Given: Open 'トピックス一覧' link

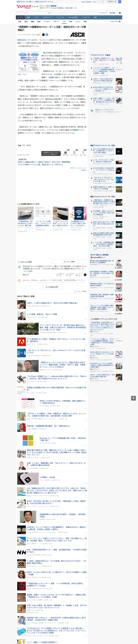Looking at the screenshot, I should 115,21.
